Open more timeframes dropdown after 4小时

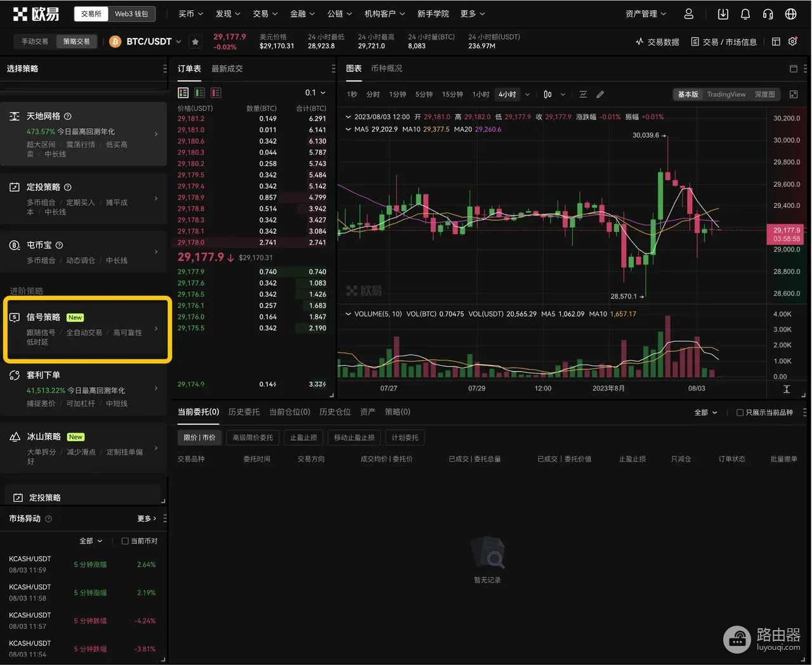tap(527, 94)
